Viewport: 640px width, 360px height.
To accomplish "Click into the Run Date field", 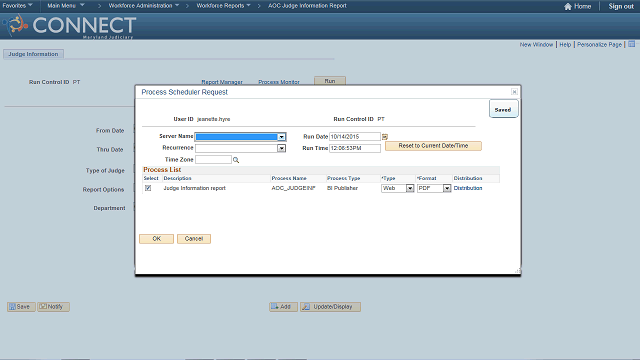I will click(355, 137).
